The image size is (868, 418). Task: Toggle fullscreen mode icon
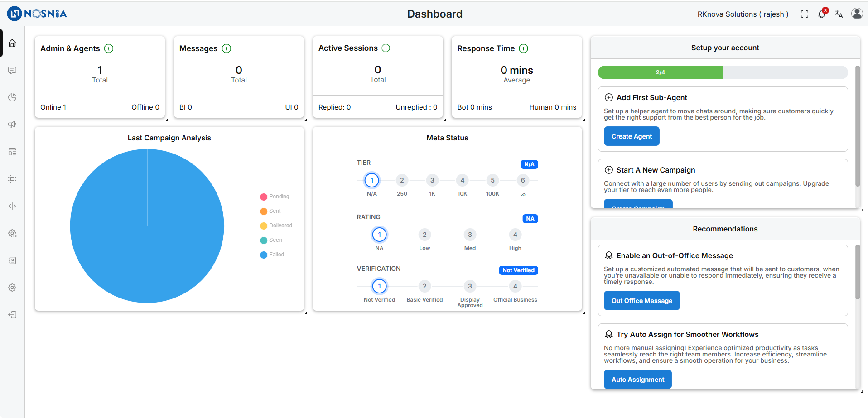point(805,14)
